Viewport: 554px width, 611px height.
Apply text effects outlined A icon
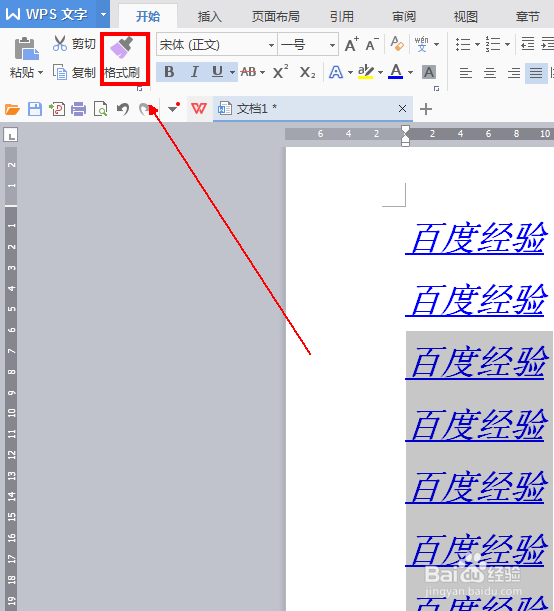pyautogui.click(x=336, y=72)
